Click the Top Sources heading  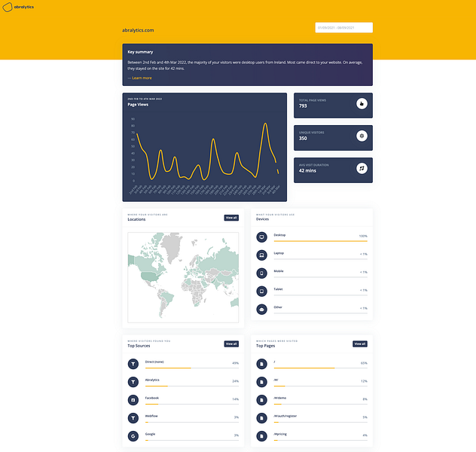click(139, 346)
